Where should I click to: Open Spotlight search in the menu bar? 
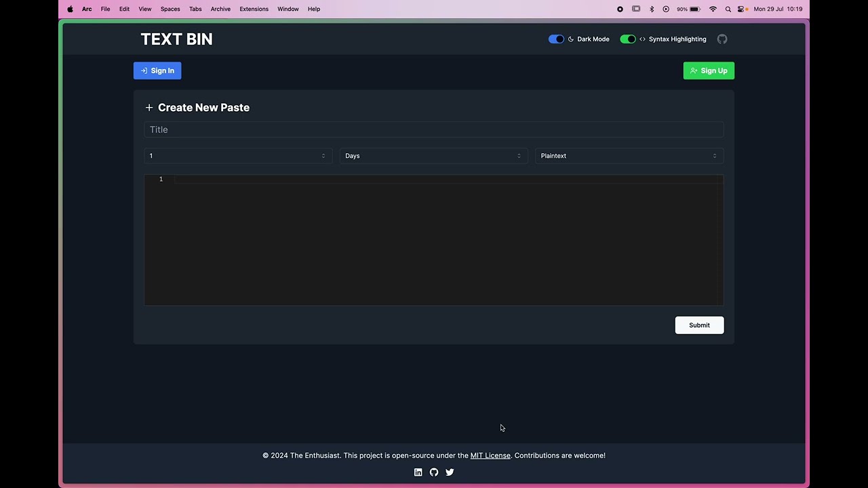728,9
